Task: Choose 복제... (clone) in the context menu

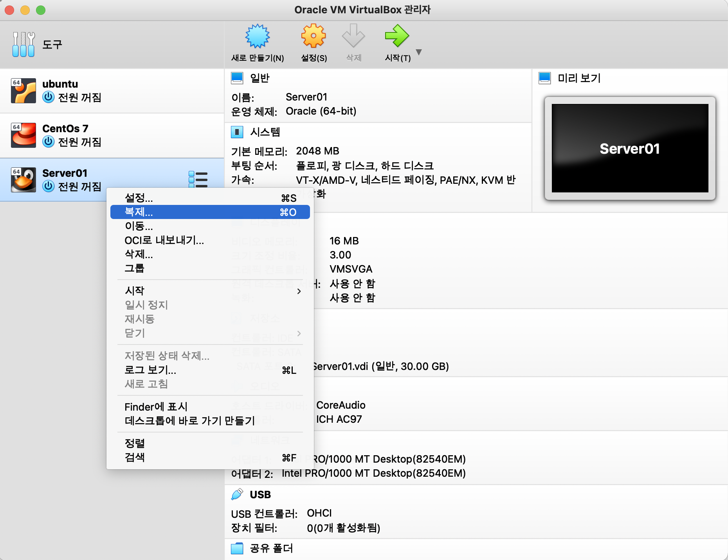Action: click(x=210, y=212)
